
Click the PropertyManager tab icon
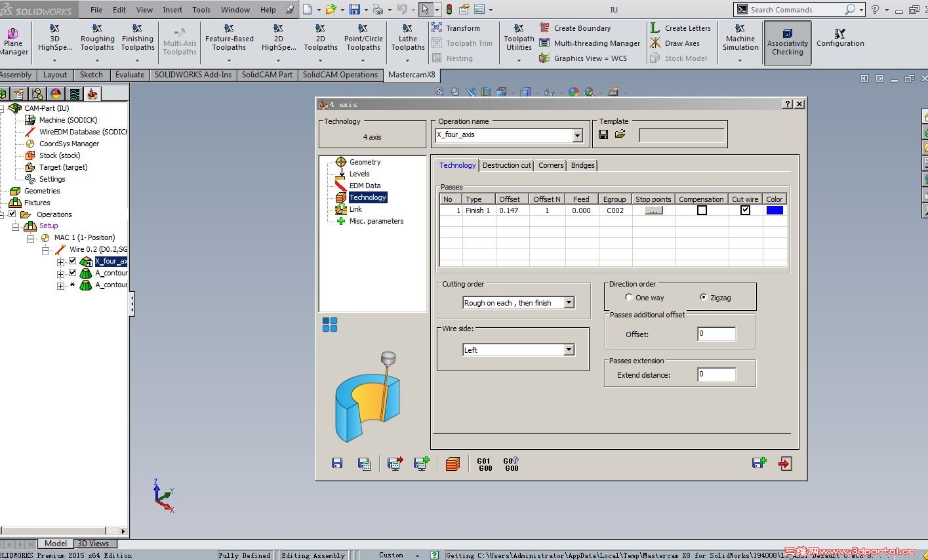click(19, 94)
